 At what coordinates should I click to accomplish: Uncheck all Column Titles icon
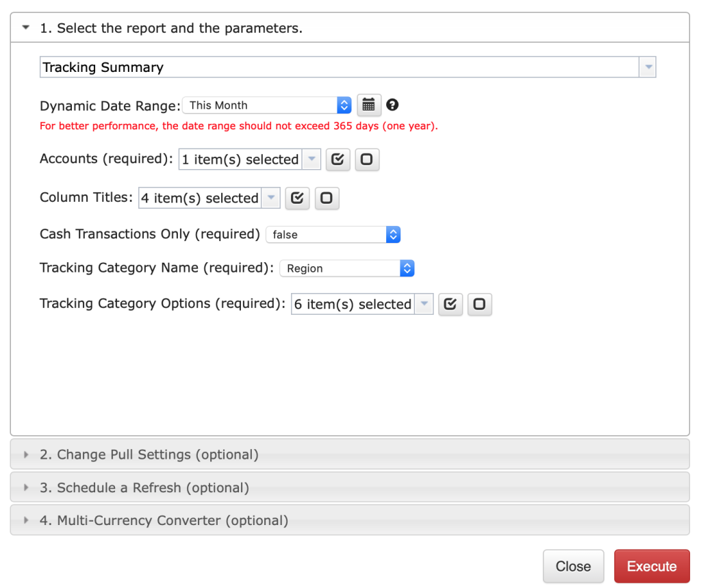coord(327,198)
